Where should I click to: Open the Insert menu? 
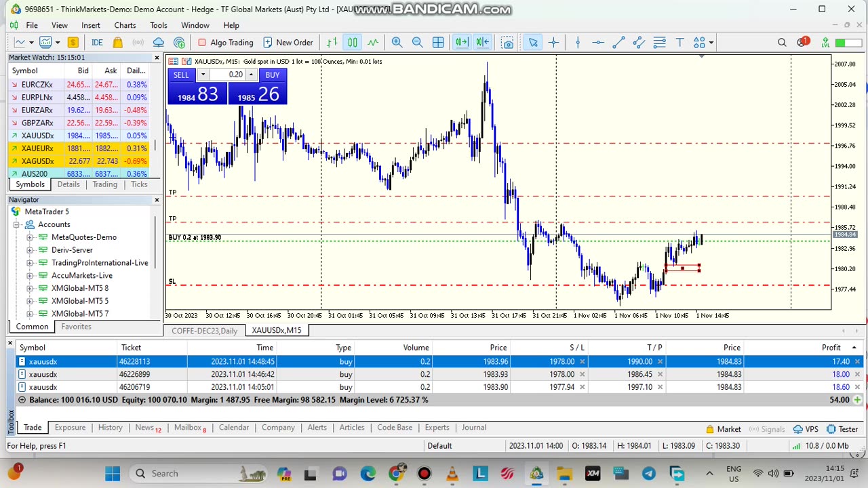tap(91, 25)
